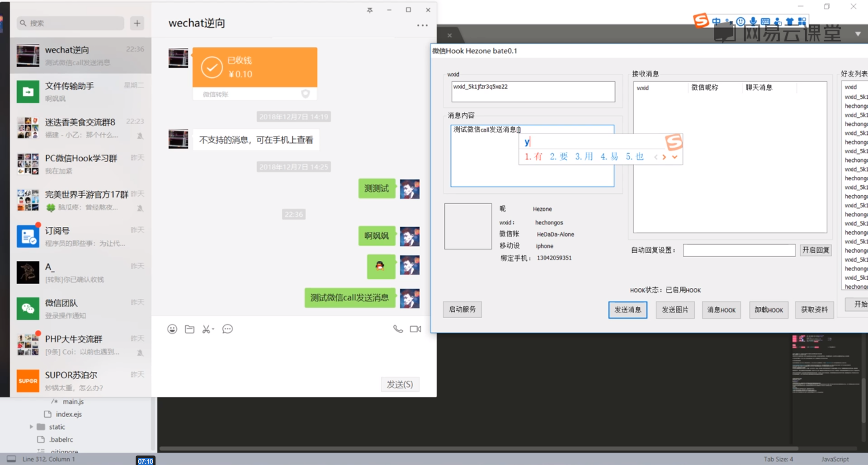868x465 pixels.
Task: Click 卸载HOOK button
Action: (x=769, y=310)
